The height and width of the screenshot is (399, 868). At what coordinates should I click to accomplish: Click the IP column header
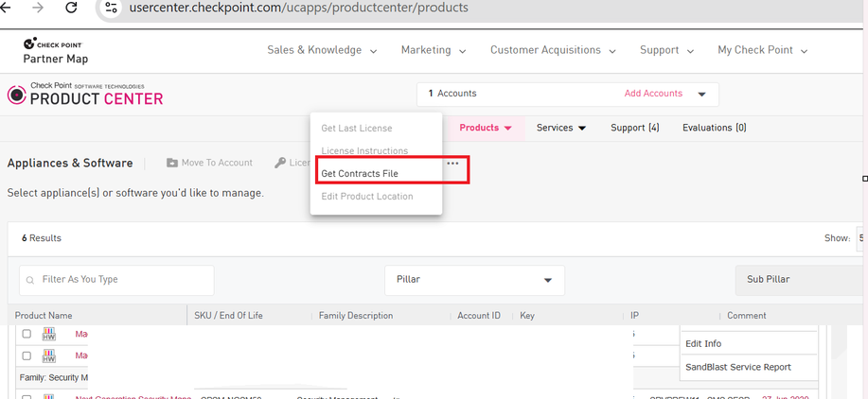tap(634, 316)
